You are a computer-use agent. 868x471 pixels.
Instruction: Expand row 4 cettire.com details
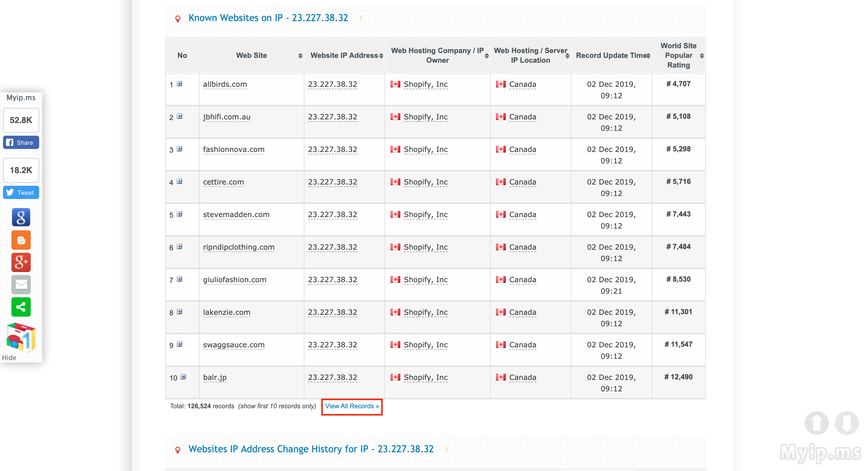(180, 182)
